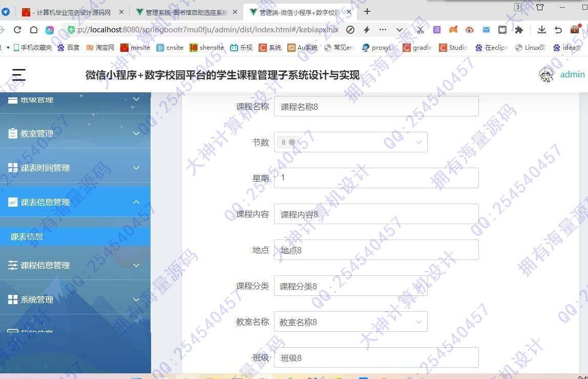Remove the selected tag 8 in 节数
The image size is (588, 379).
tap(292, 142)
